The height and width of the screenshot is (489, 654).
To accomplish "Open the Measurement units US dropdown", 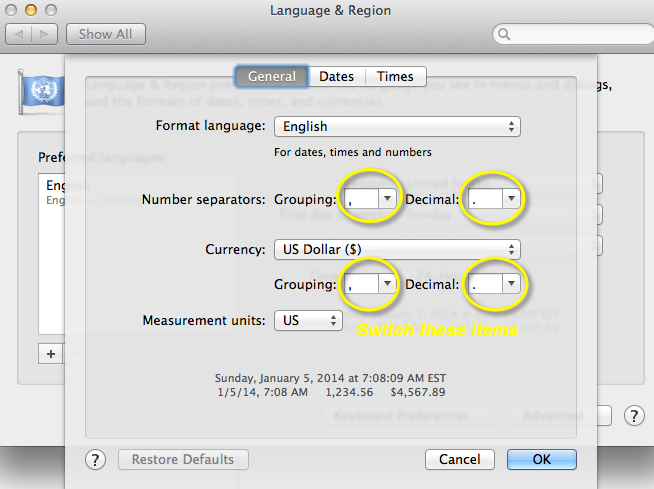I will [308, 320].
